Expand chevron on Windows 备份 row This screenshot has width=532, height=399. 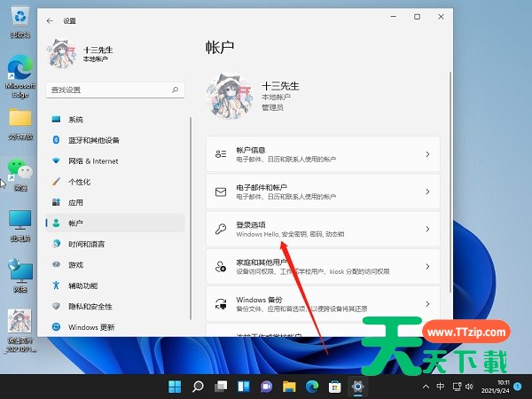(427, 304)
